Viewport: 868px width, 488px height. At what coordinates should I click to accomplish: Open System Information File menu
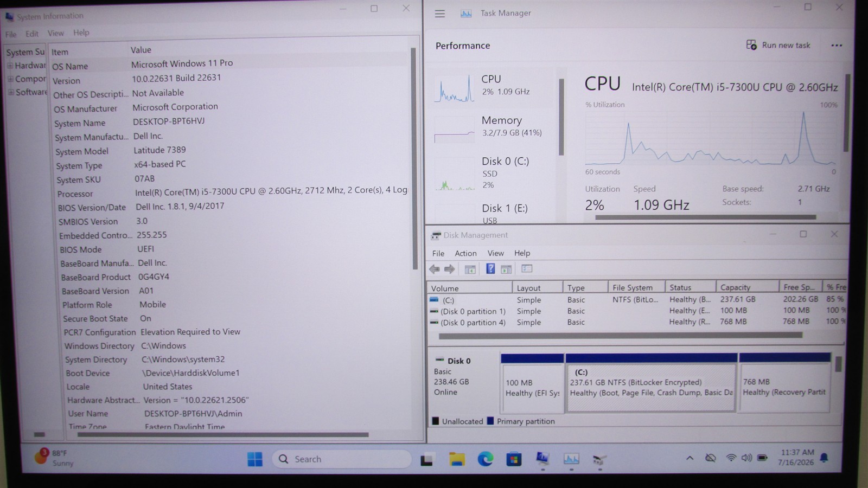11,34
